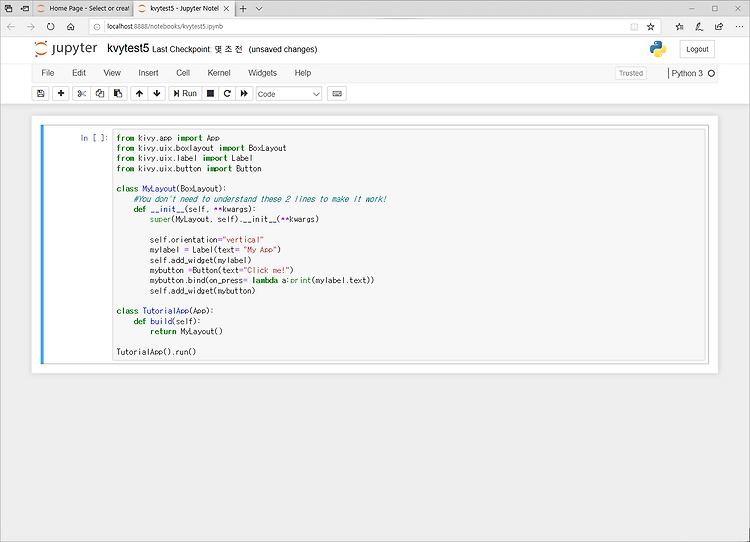Click the kvytest5 notebook title to rename

coord(128,48)
